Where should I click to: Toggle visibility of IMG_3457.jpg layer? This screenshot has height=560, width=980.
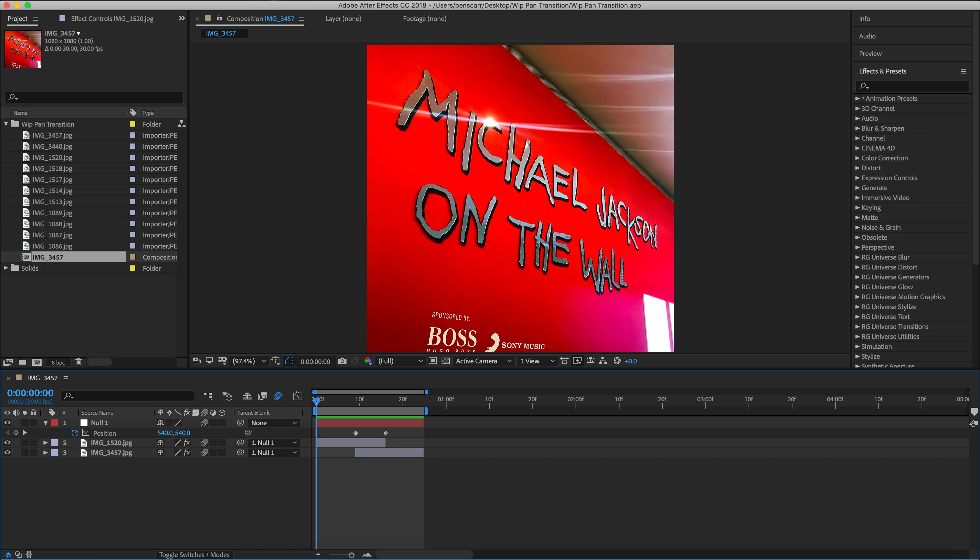click(7, 453)
